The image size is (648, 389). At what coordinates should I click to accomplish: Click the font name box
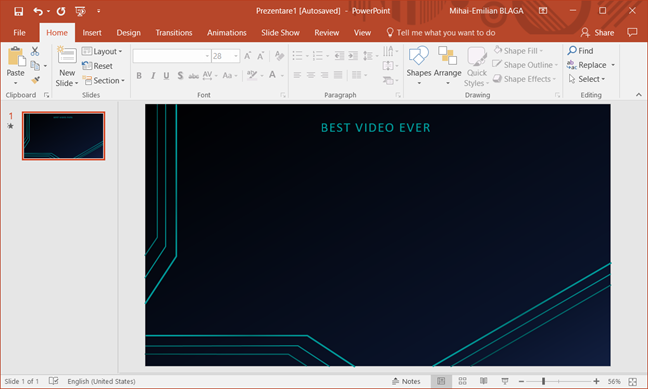click(172, 56)
